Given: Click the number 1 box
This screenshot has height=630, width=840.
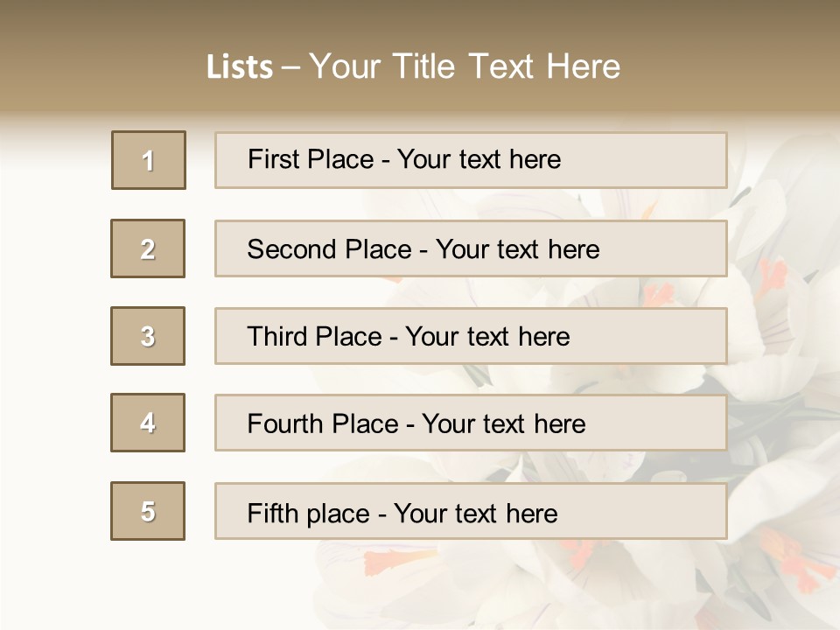Looking at the screenshot, I should [x=149, y=160].
